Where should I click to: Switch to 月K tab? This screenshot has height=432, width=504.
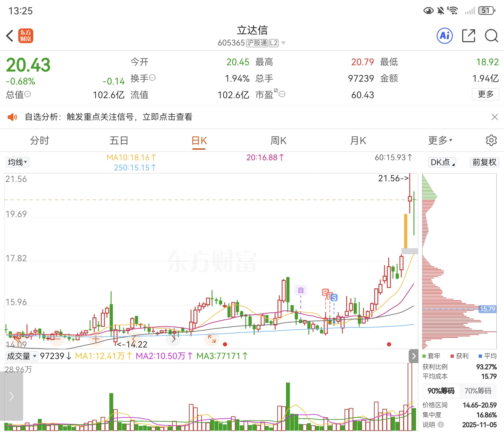point(358,141)
